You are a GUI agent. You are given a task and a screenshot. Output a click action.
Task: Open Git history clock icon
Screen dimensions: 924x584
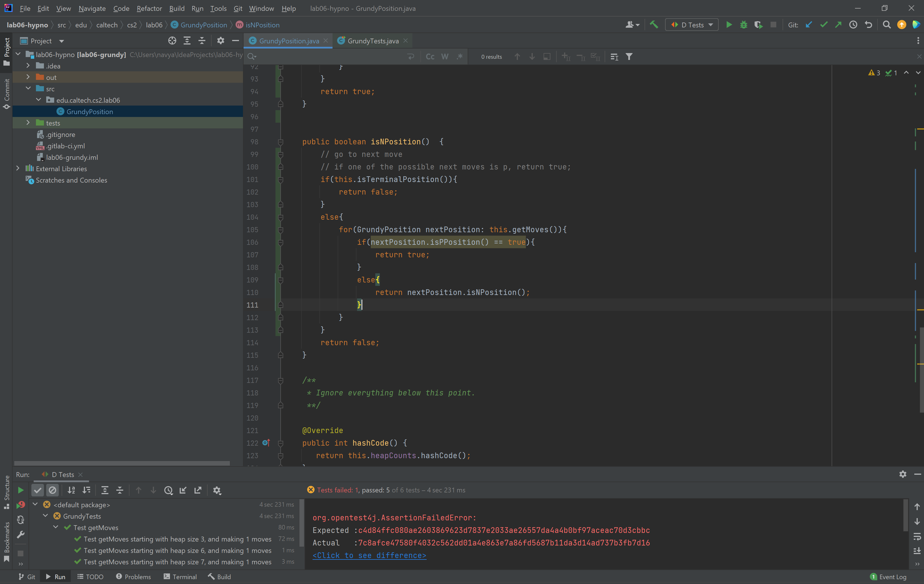853,25
